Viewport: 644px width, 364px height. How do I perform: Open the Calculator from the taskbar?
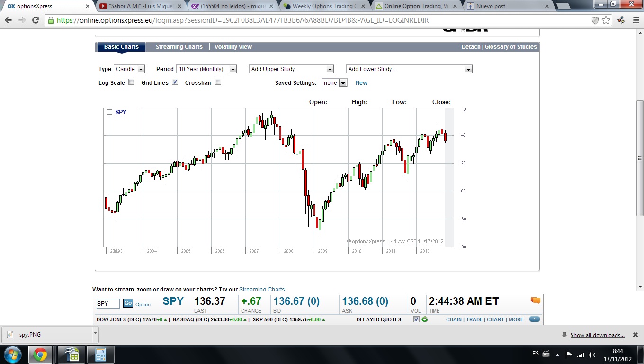click(100, 355)
